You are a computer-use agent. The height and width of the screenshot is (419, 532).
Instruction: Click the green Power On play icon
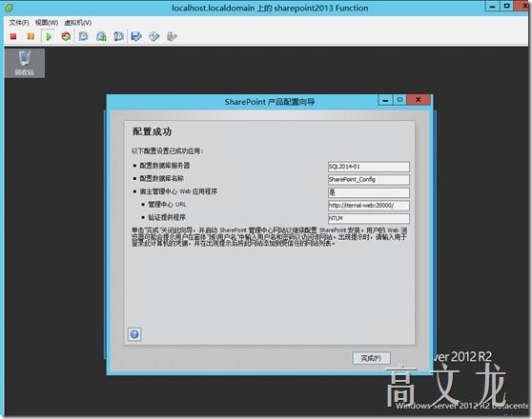pos(49,36)
